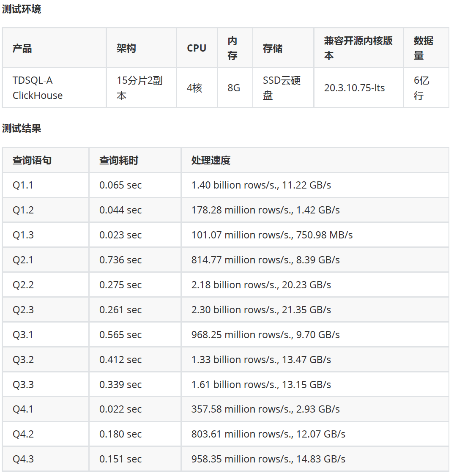
Task: Click the 8G memory cell
Action: (235, 88)
